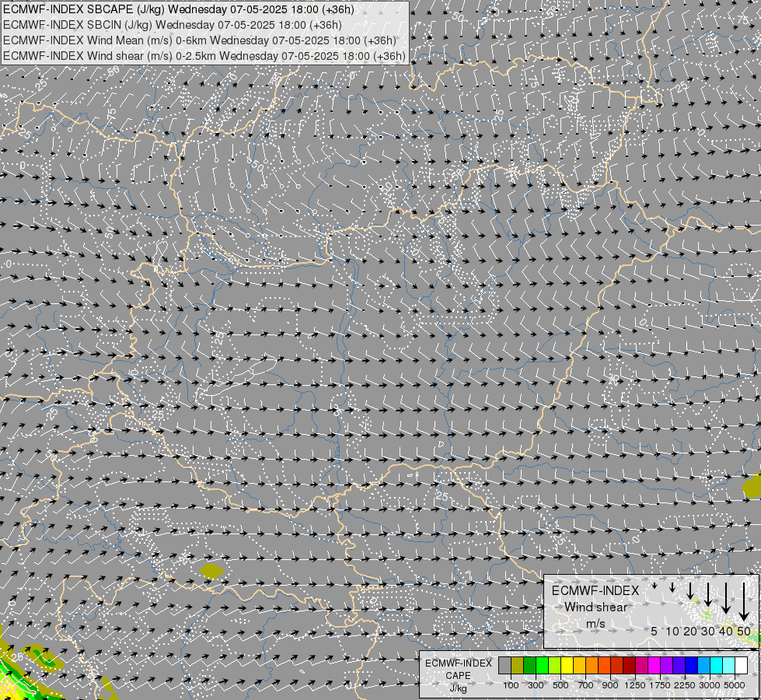Select the bright cyan CAPE legend swatch
761x700 pixels.
717,666
